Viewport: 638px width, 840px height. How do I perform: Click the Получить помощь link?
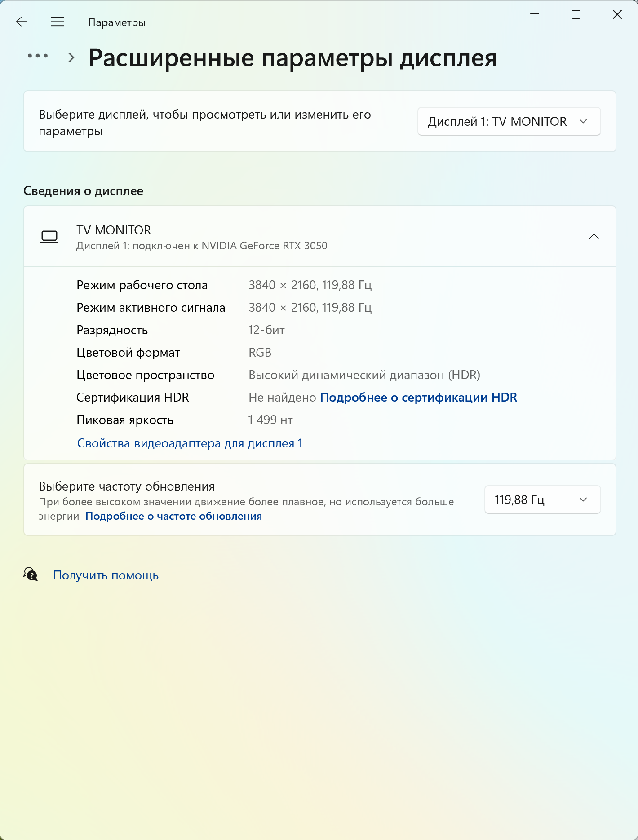point(106,575)
